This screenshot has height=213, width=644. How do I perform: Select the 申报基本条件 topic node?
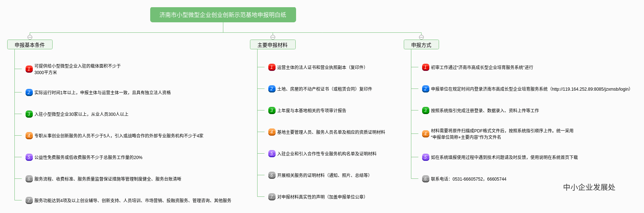[30, 45]
